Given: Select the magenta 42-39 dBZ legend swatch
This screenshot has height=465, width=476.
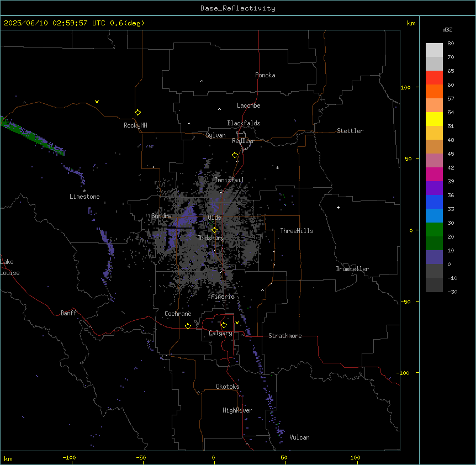Looking at the screenshot, I should pyautogui.click(x=434, y=175).
